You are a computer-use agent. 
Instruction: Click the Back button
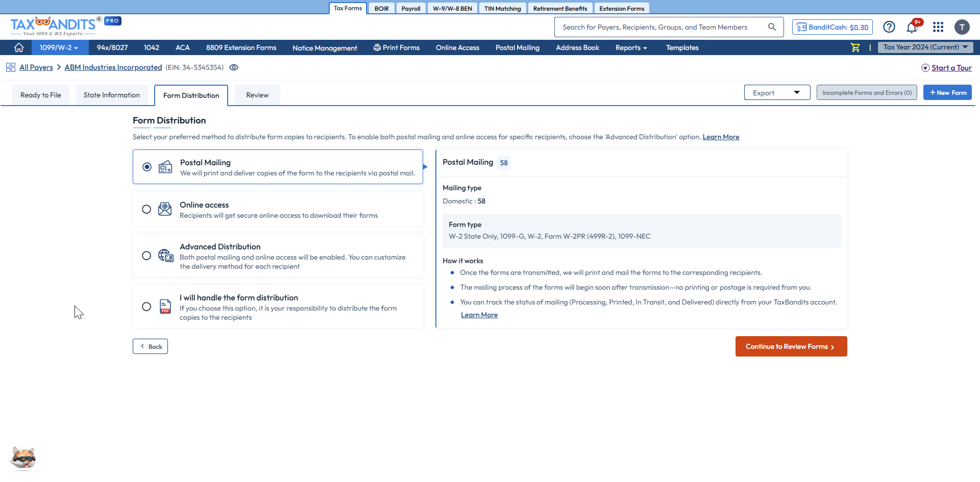[x=151, y=346]
